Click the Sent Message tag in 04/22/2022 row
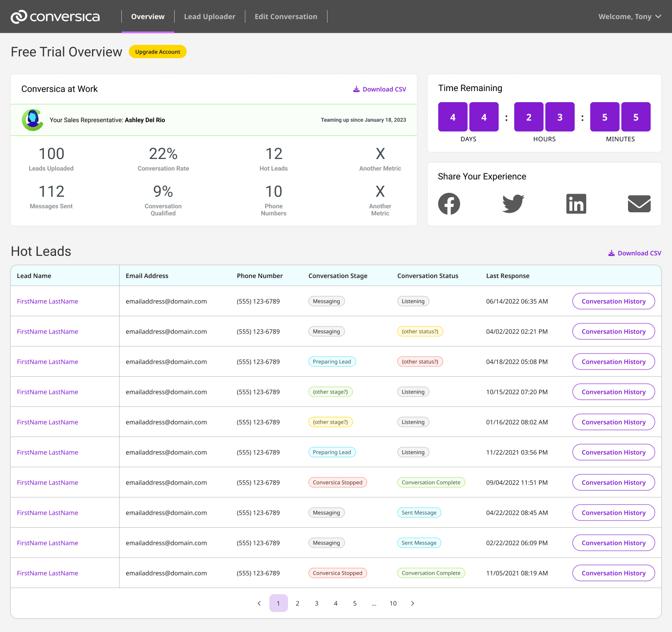The height and width of the screenshot is (632, 672). [419, 513]
